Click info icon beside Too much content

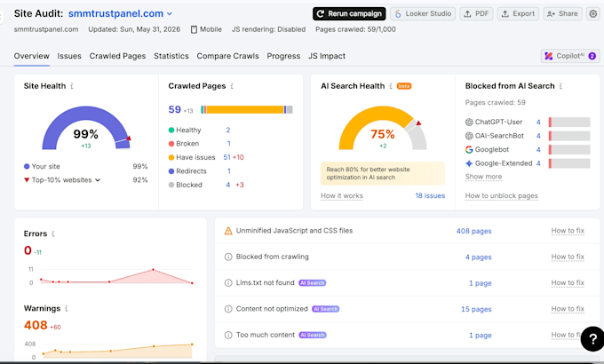tap(228, 335)
